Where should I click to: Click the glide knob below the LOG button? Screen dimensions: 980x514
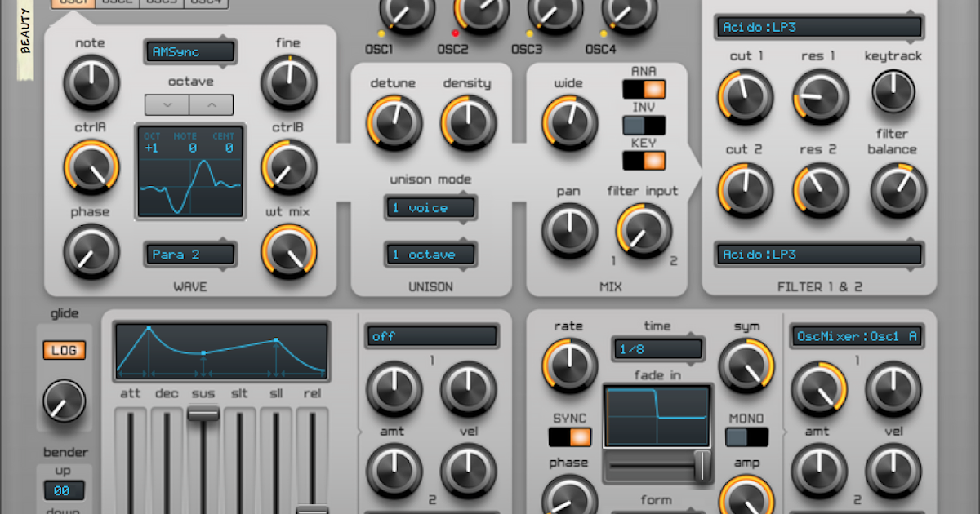[65, 401]
